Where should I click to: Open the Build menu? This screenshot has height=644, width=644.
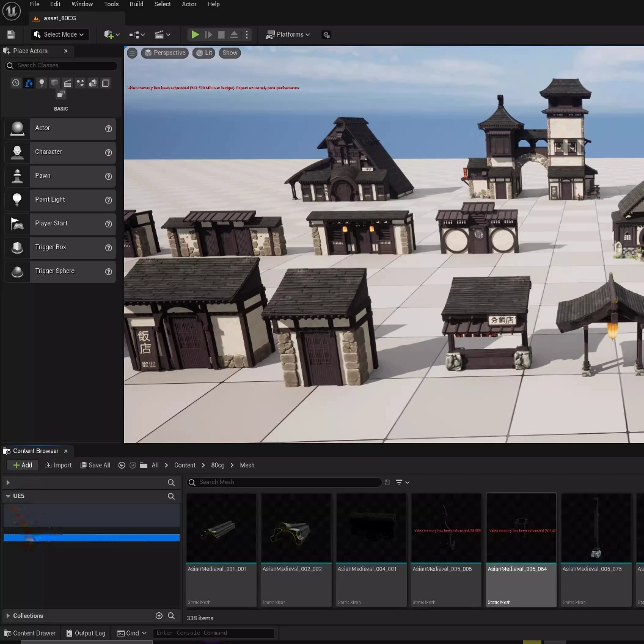tap(136, 4)
